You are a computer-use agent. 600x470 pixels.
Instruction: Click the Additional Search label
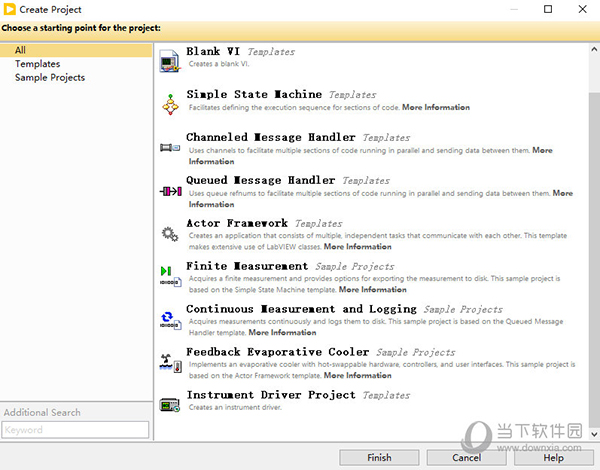pyautogui.click(x=42, y=413)
